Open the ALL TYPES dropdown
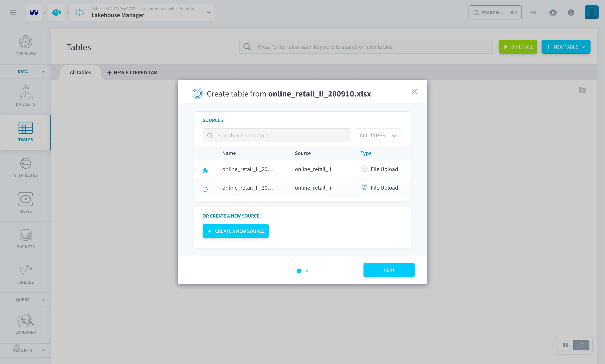The image size is (605, 364). tap(378, 135)
